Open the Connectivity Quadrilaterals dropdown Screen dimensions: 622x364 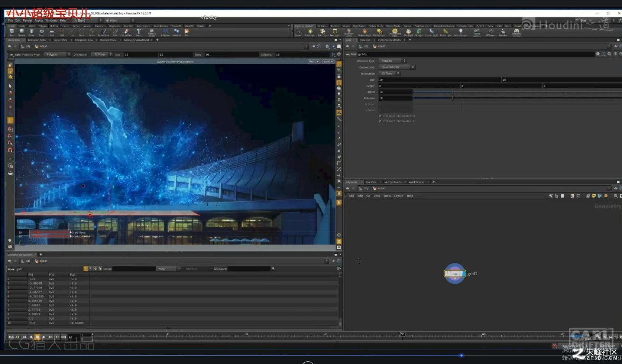pos(397,67)
